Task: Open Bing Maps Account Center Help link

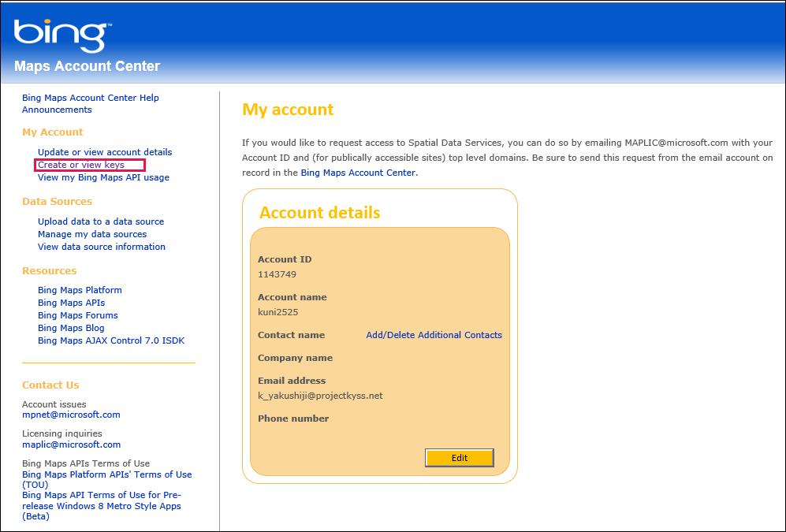Action: pos(90,98)
